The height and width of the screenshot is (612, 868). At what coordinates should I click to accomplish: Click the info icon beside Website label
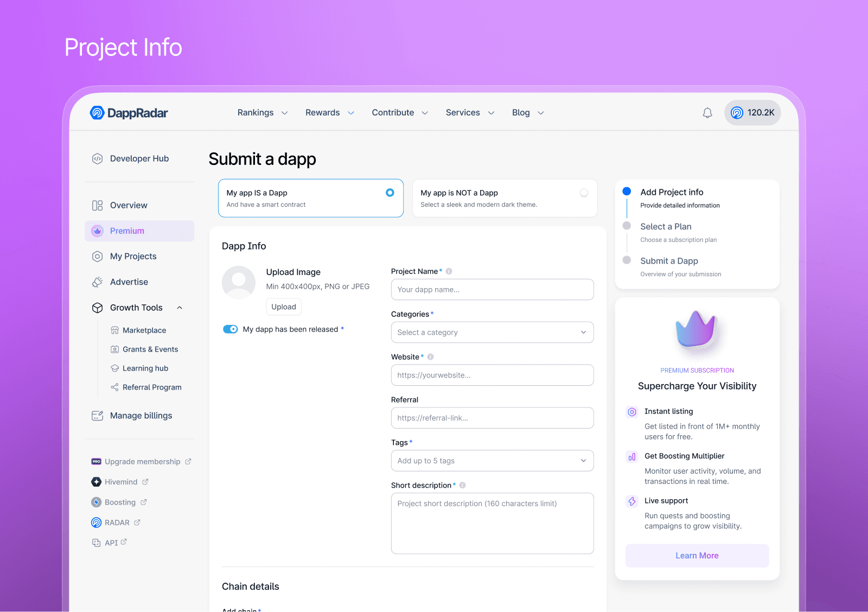[x=431, y=357]
